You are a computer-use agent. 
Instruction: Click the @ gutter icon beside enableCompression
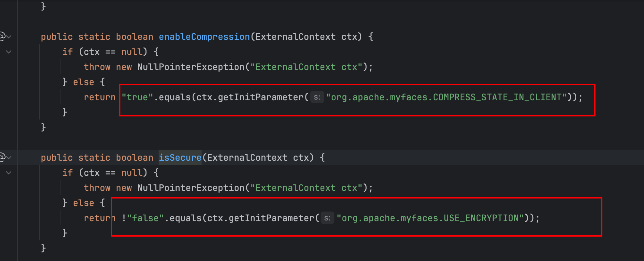[2, 36]
